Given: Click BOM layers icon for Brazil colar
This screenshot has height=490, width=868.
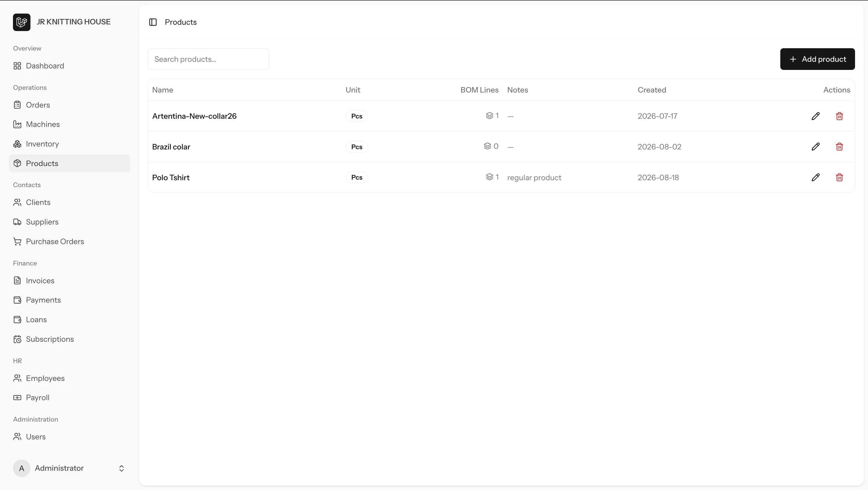Looking at the screenshot, I should click(487, 146).
